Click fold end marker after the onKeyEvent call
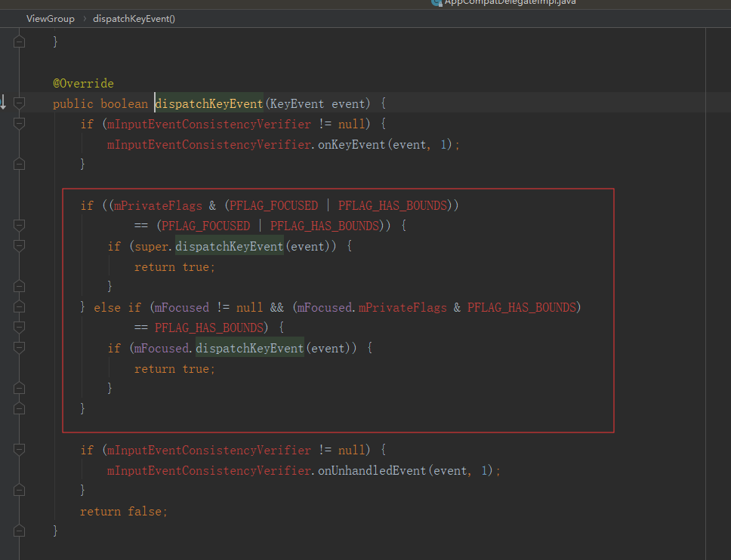 point(19,164)
